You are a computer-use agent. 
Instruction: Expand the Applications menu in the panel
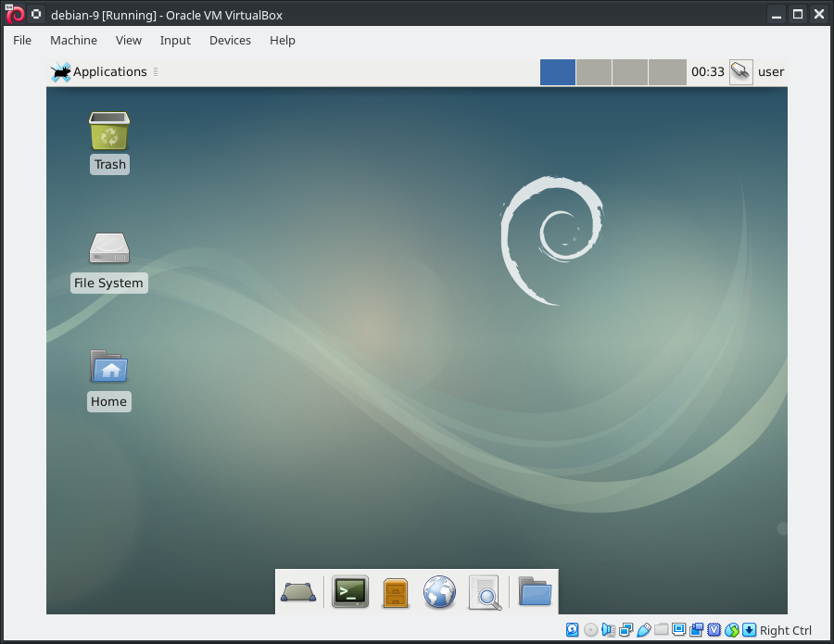98,72
